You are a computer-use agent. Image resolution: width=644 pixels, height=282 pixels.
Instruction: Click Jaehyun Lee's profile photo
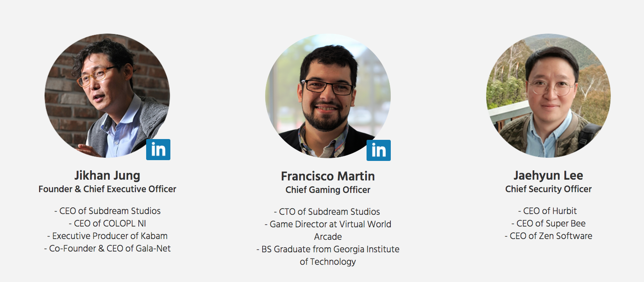click(x=548, y=96)
